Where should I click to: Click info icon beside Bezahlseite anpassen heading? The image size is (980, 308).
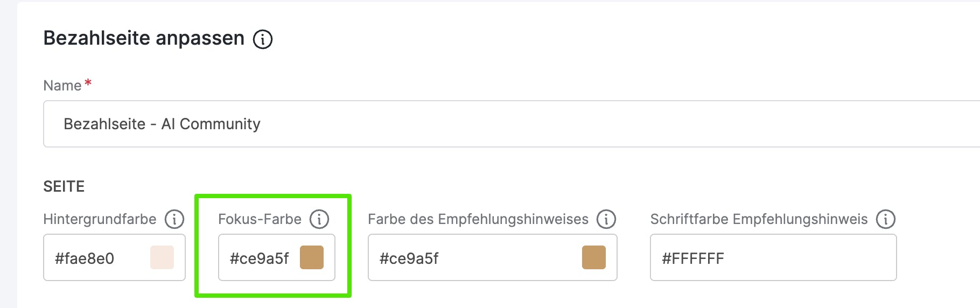coord(263,39)
